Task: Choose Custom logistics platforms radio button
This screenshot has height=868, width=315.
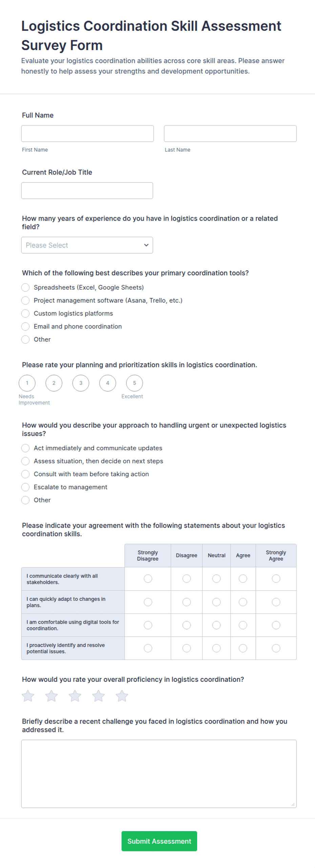Action: pyautogui.click(x=25, y=313)
